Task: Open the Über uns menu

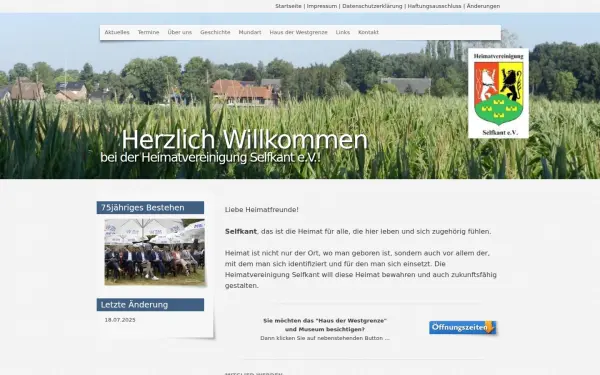Action: (179, 33)
